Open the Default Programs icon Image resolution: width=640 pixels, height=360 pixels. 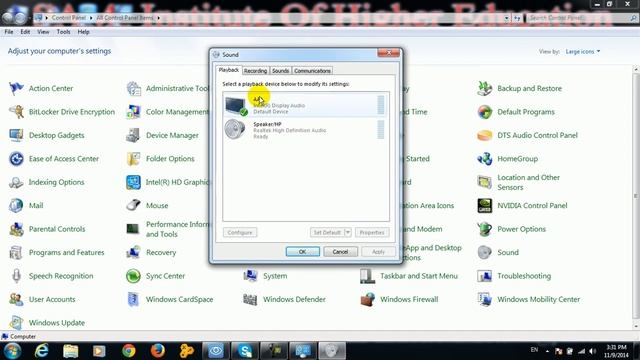[485, 112]
